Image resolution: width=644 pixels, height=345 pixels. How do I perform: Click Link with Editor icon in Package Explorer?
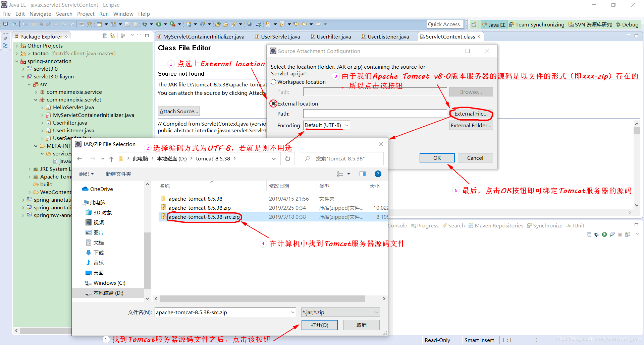point(112,36)
